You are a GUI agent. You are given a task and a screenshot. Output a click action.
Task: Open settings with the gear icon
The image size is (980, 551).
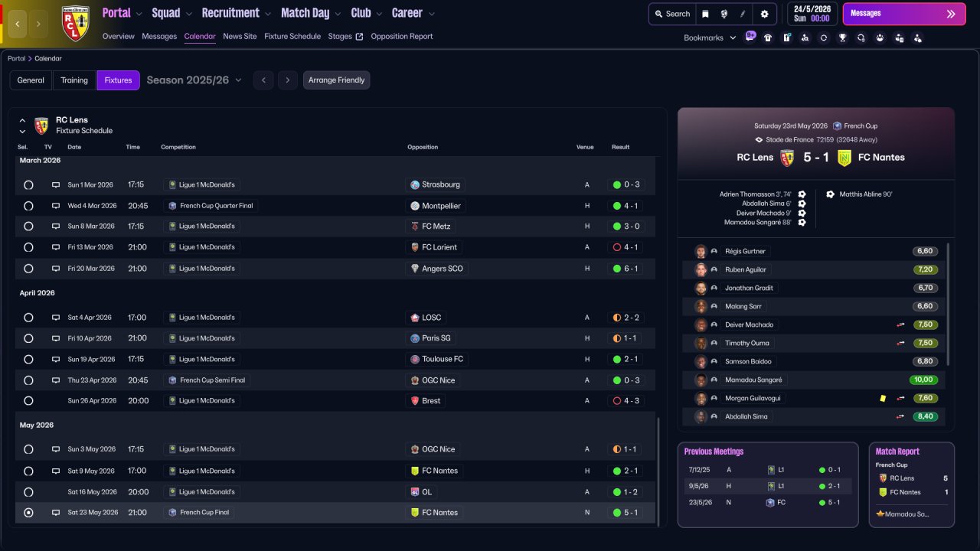(x=764, y=14)
